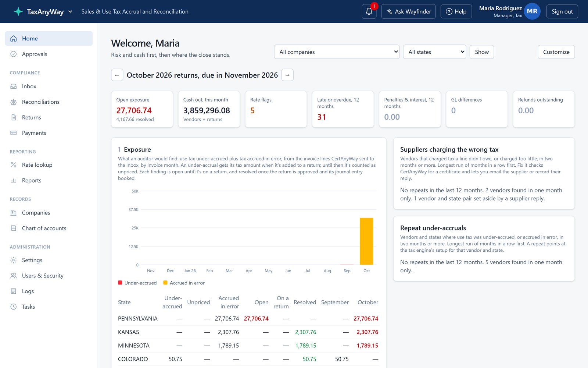Click the Chart of accounts icon
Image resolution: width=588 pixels, height=368 pixels.
tap(14, 228)
